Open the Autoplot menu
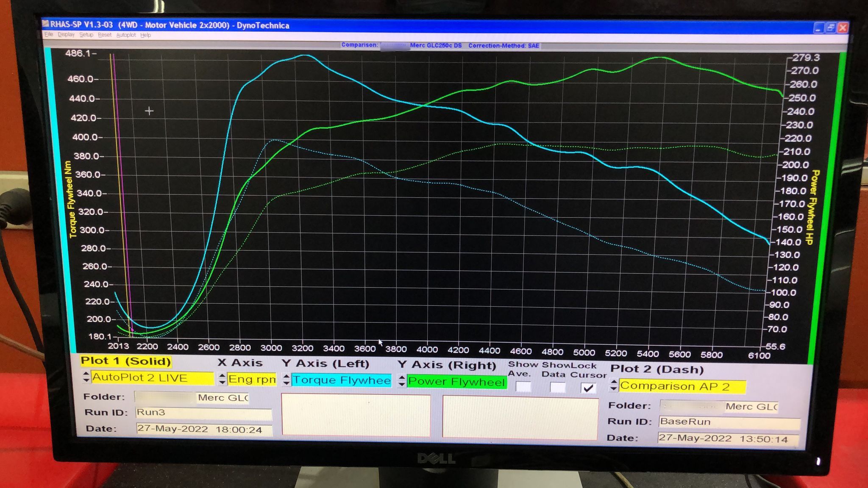The height and width of the screenshot is (488, 868). coord(126,35)
